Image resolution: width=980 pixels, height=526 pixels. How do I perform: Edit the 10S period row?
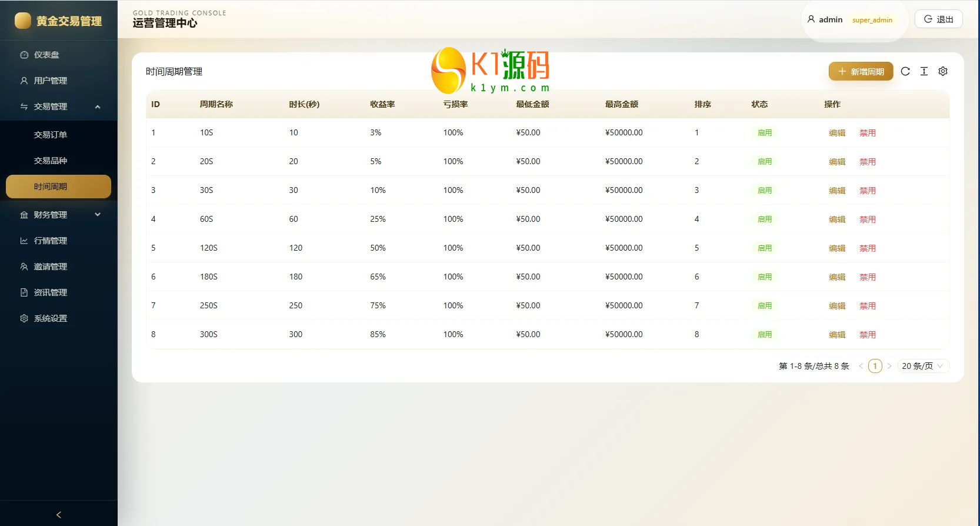837,133
